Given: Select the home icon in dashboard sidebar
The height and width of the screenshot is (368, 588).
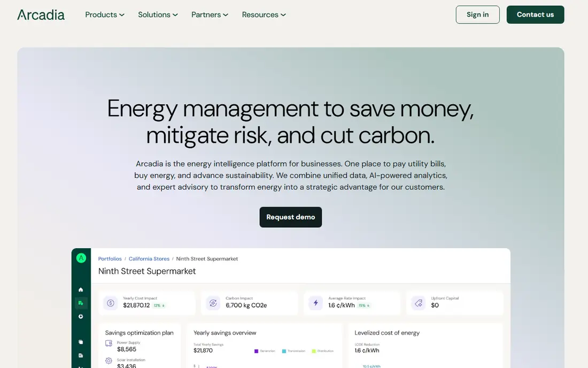Looking at the screenshot, I should tap(81, 289).
